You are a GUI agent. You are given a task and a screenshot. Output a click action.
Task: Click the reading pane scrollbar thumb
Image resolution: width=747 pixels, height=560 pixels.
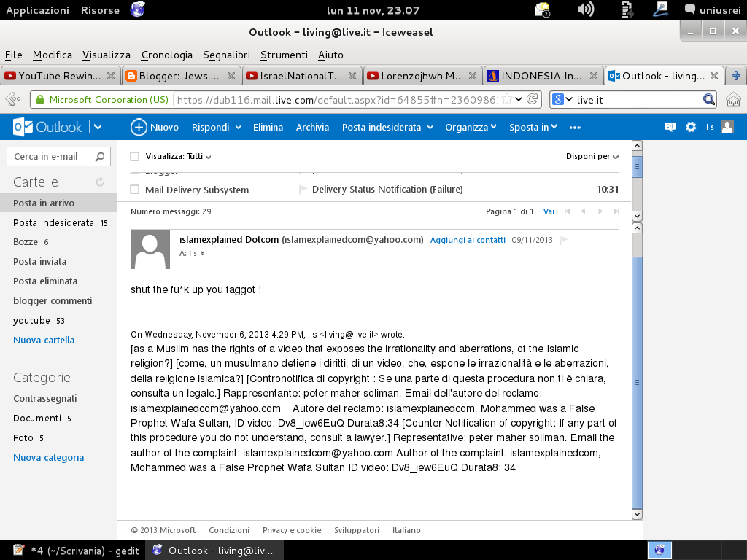637,382
